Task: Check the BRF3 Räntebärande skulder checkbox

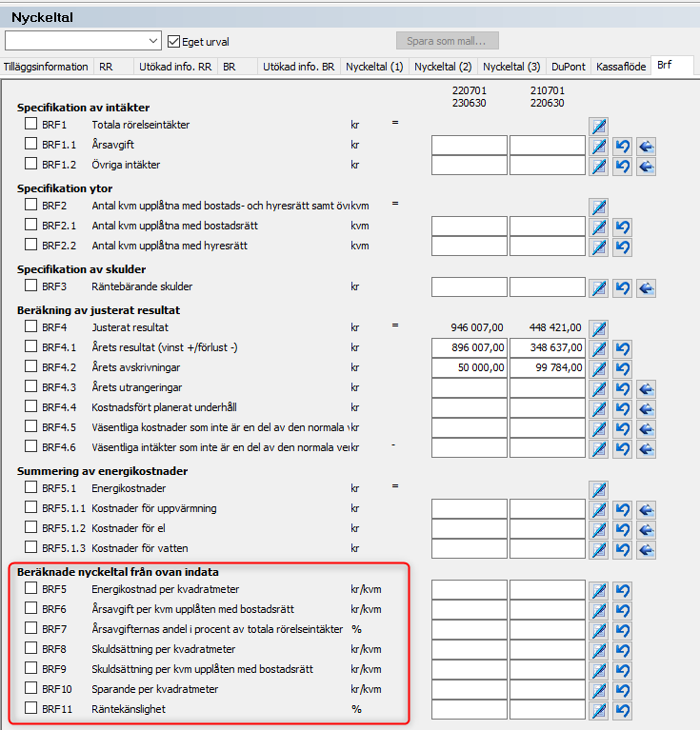Action: (x=30, y=286)
